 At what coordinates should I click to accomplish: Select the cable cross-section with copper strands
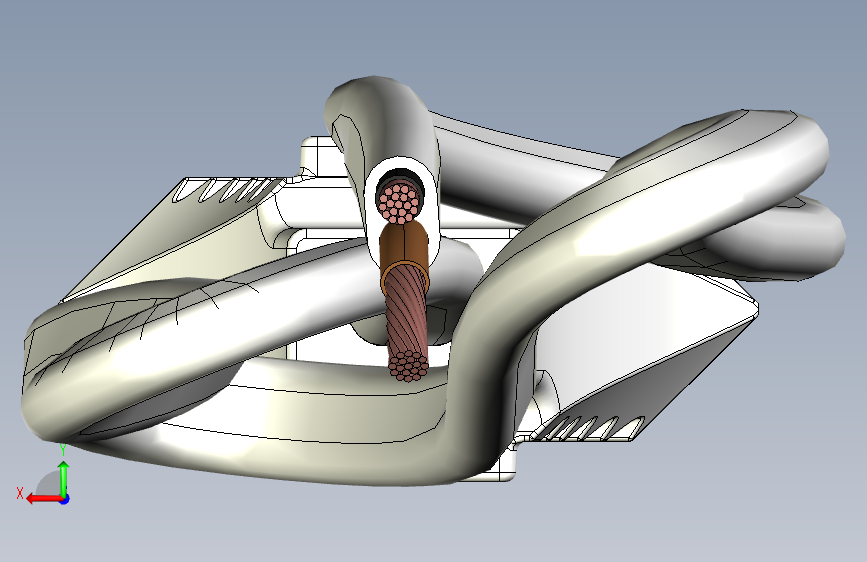400,202
